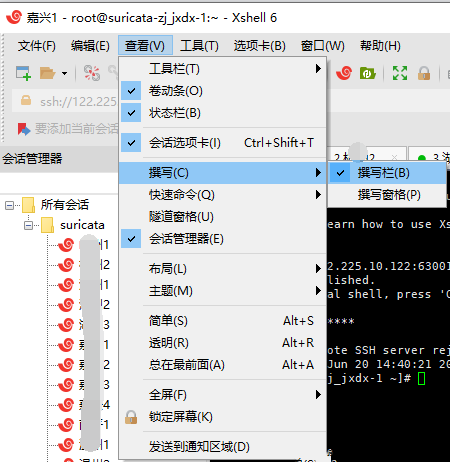Toggle the 撰写栏(B) checked option
Viewport: 450px width, 462px height.
click(387, 173)
